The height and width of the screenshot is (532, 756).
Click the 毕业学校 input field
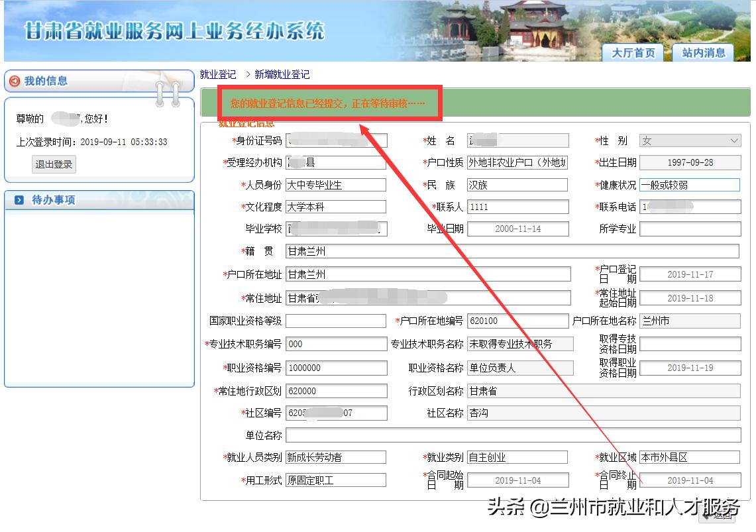point(337,229)
